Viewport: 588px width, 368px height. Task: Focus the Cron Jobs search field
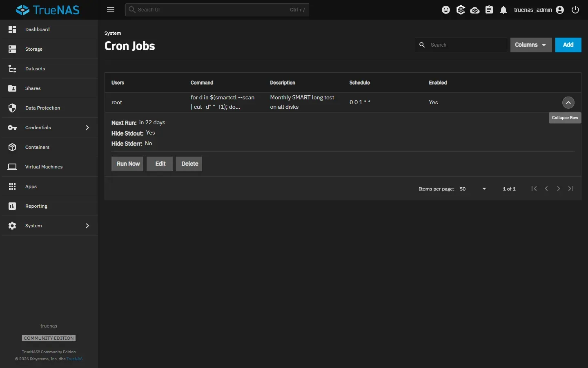[461, 45]
